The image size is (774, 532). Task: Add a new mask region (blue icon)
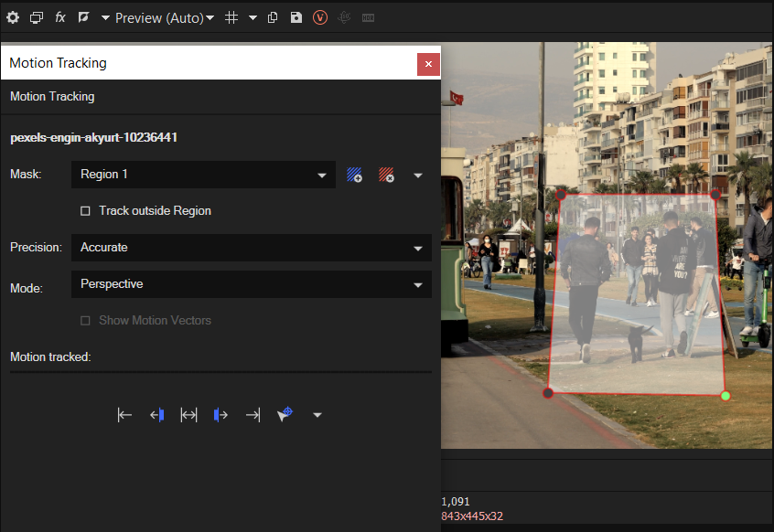(x=355, y=175)
